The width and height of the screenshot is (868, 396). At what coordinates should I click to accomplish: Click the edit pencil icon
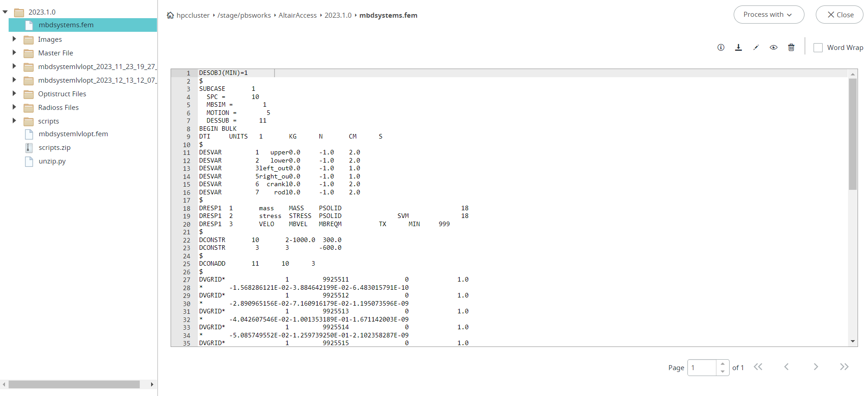pyautogui.click(x=756, y=48)
